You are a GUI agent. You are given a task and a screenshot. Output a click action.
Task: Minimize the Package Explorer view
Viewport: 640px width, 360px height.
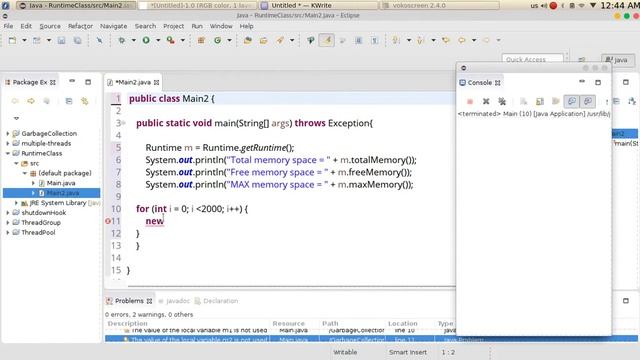pyautogui.click(x=72, y=82)
